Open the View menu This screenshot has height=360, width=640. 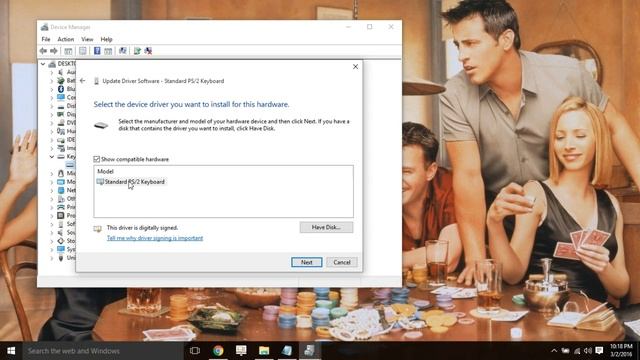(x=87, y=39)
